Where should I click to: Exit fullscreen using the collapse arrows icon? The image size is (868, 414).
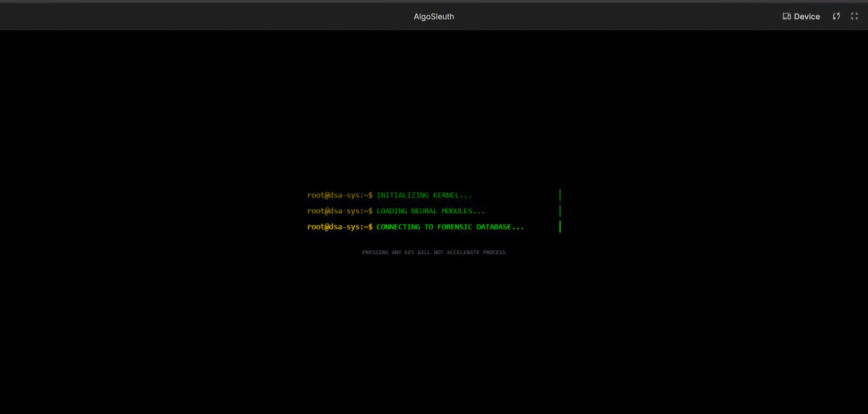(x=854, y=16)
